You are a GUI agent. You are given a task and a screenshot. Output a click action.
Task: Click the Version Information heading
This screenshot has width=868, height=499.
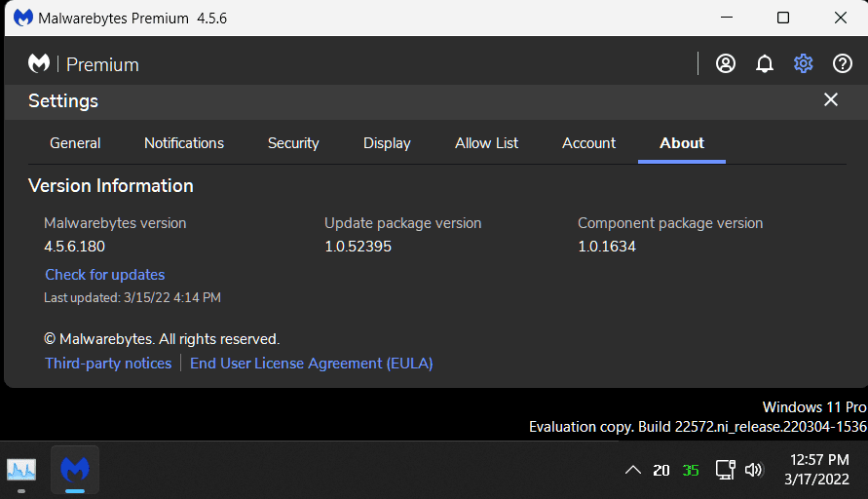(111, 185)
